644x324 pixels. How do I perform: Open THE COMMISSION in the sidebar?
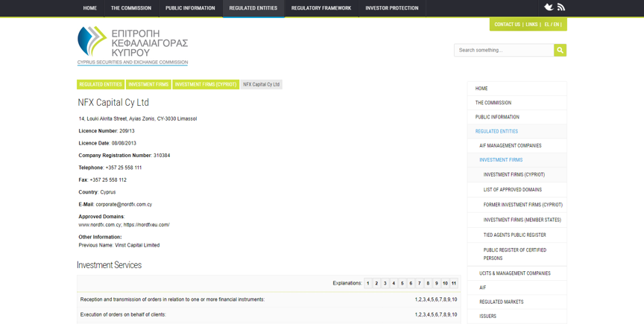tap(517, 103)
